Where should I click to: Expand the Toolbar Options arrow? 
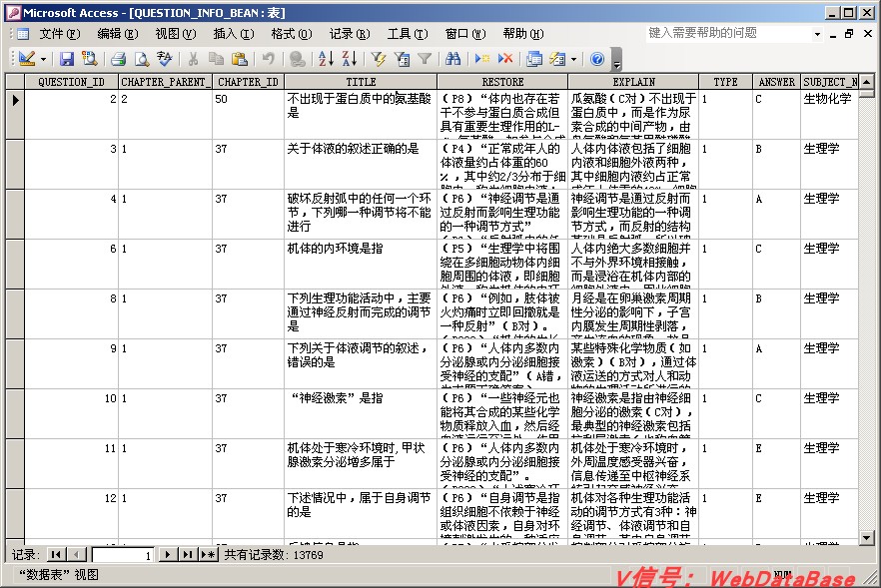coord(616,60)
